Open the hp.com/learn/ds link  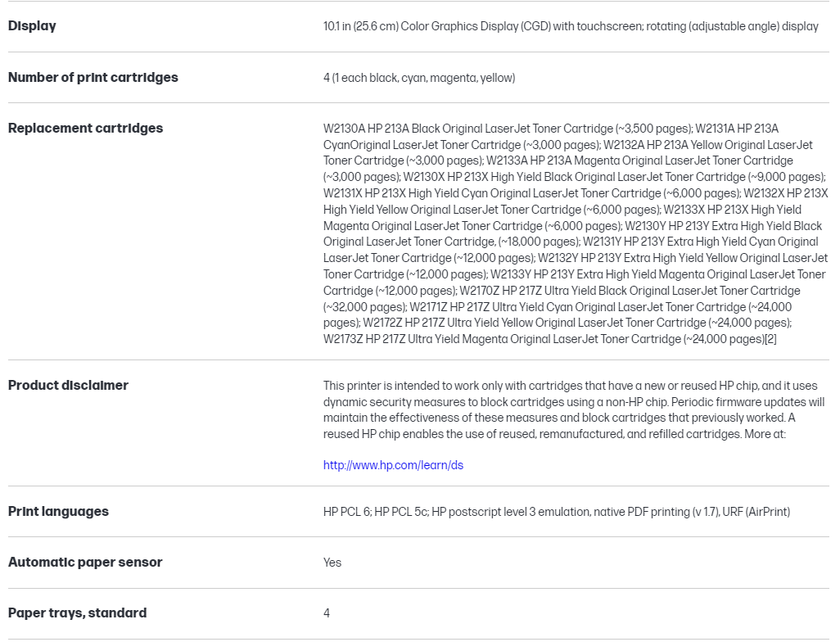click(393, 465)
